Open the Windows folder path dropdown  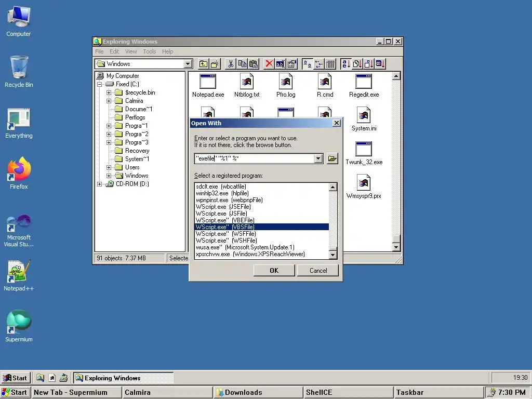point(188,64)
